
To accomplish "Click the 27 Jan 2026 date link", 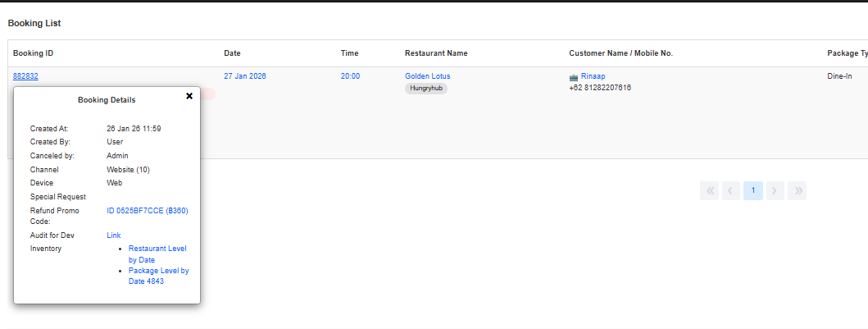I will pos(244,76).
